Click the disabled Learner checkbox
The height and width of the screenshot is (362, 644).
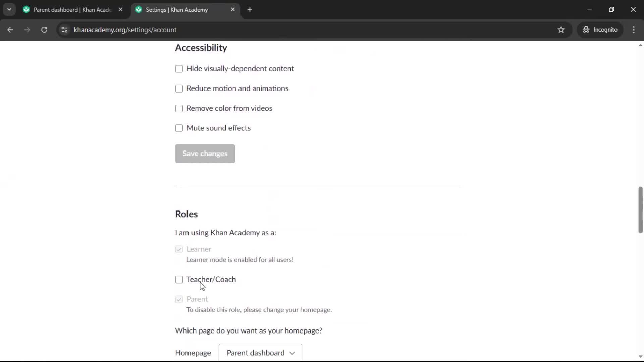pyautogui.click(x=179, y=249)
